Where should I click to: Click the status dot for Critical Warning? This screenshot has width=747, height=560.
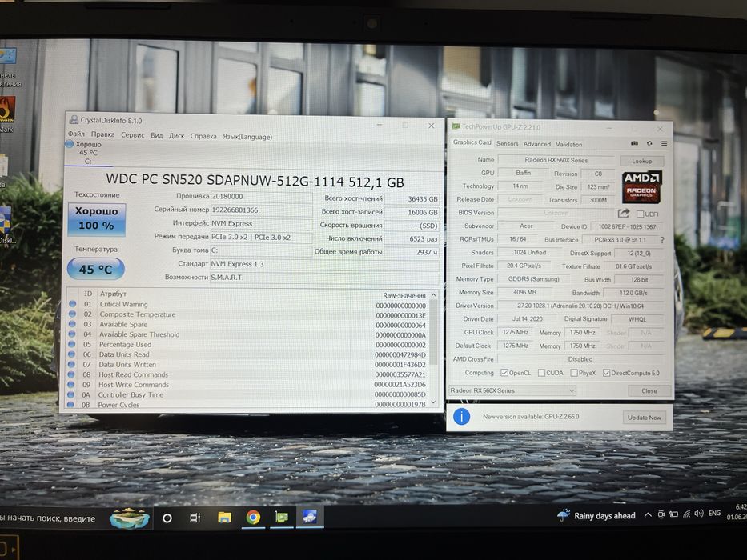72,303
